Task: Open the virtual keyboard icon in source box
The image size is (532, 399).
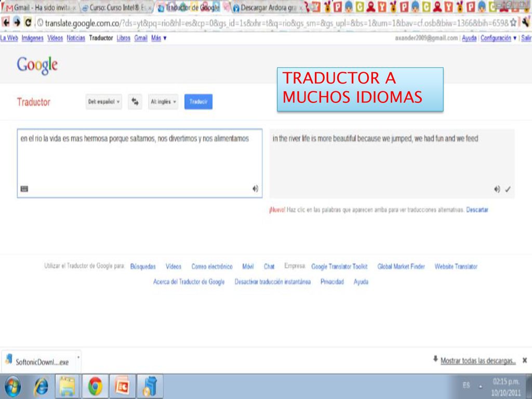Action: pyautogui.click(x=24, y=189)
